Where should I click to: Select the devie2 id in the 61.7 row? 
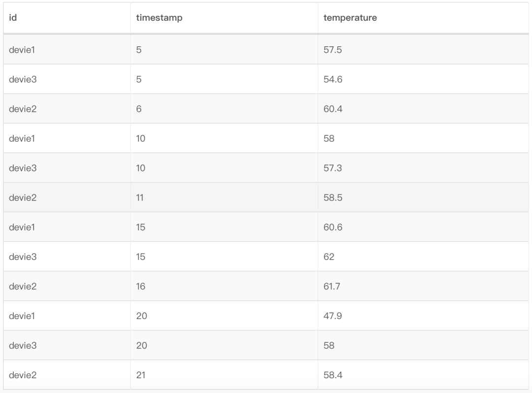coord(23,286)
